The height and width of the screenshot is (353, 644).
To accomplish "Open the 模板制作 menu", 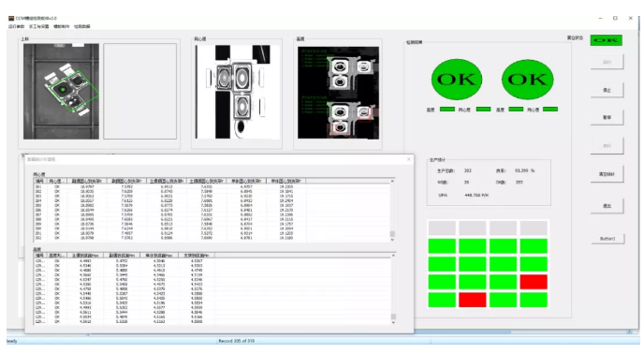I will point(61,26).
